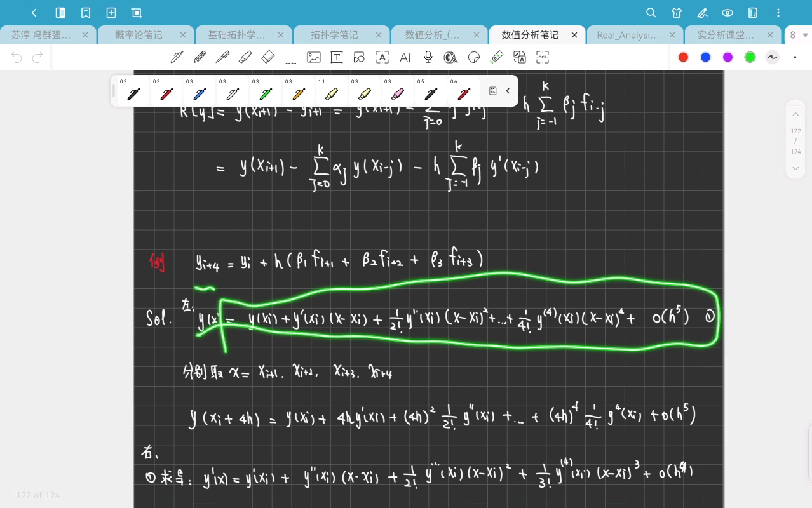Go to next page with down chevron
Screen dimensions: 812x508
[x=795, y=168]
